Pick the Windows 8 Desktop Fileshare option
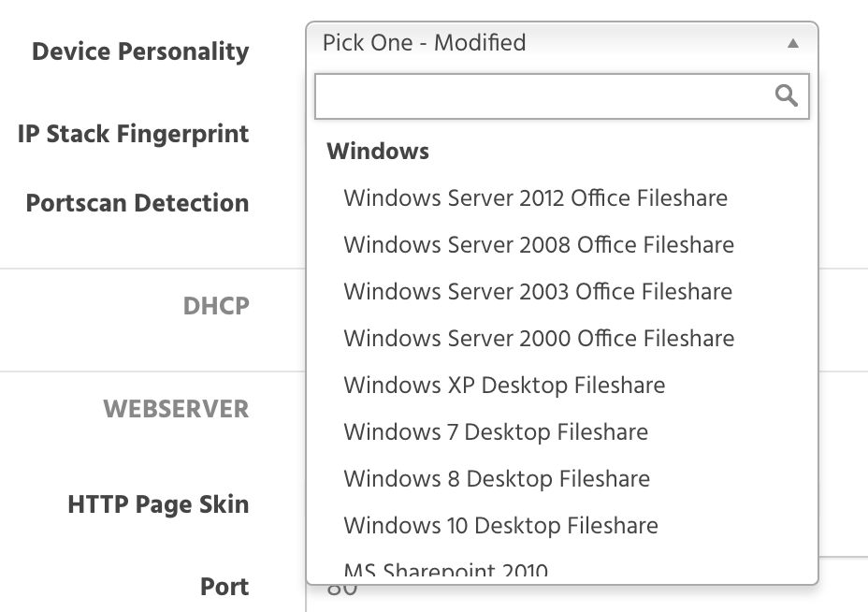868x612 pixels. 497,479
